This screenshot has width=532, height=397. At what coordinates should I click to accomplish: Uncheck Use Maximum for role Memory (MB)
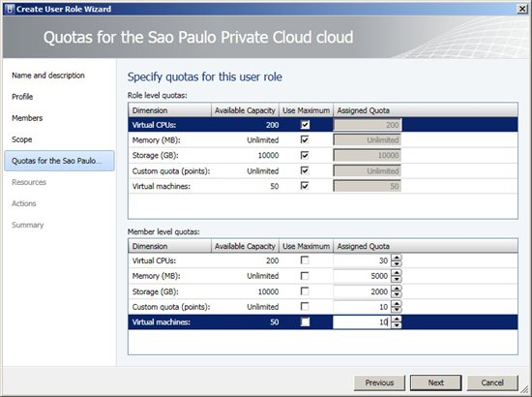point(305,139)
